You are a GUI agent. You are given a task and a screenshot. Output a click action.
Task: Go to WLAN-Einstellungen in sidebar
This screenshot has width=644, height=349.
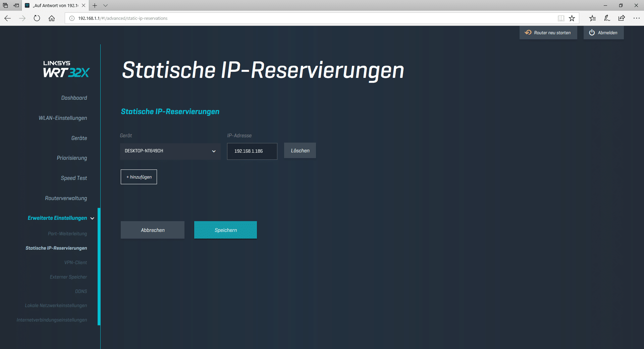tap(63, 118)
